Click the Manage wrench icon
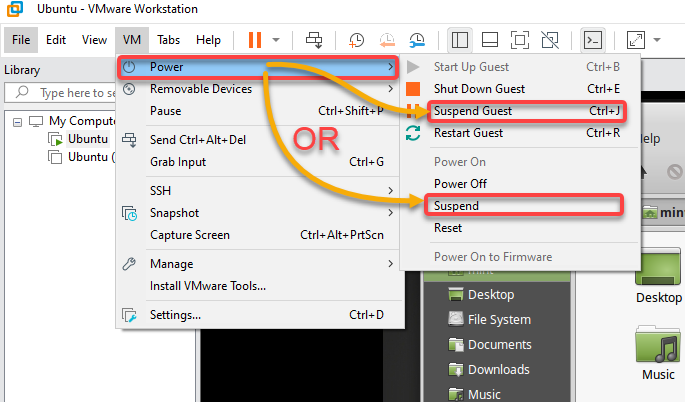Screen dimensions: 685x402 pyautogui.click(x=129, y=264)
